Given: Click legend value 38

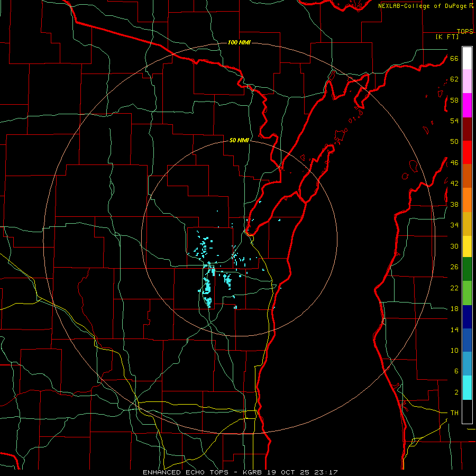Looking at the screenshot, I should pyautogui.click(x=454, y=205).
